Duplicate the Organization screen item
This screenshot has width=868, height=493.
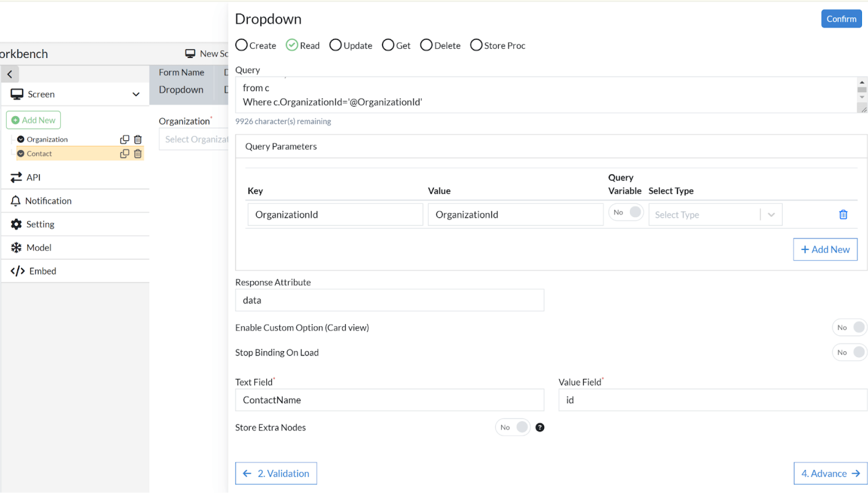(124, 139)
